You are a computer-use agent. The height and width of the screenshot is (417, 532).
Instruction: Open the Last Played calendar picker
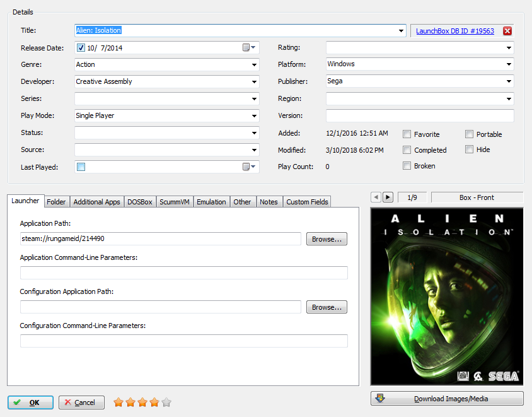tap(250, 167)
